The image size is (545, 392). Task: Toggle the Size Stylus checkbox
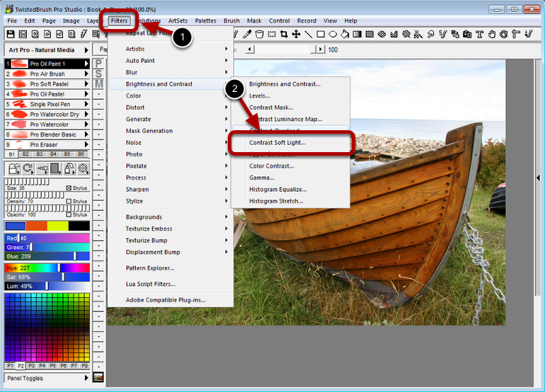(69, 188)
